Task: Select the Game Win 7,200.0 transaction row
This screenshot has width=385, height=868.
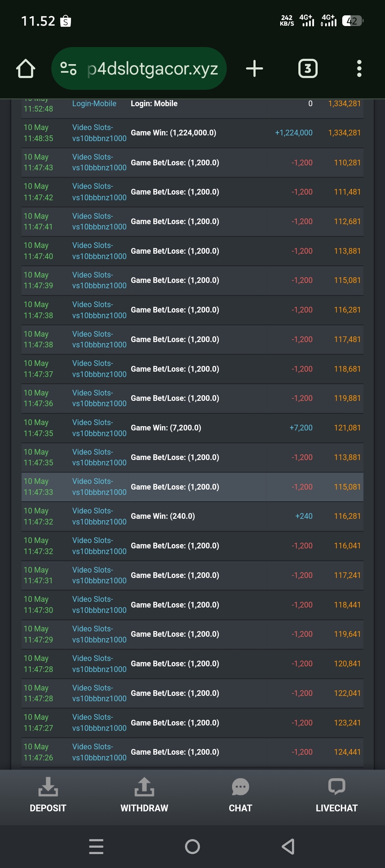Action: coord(192,428)
